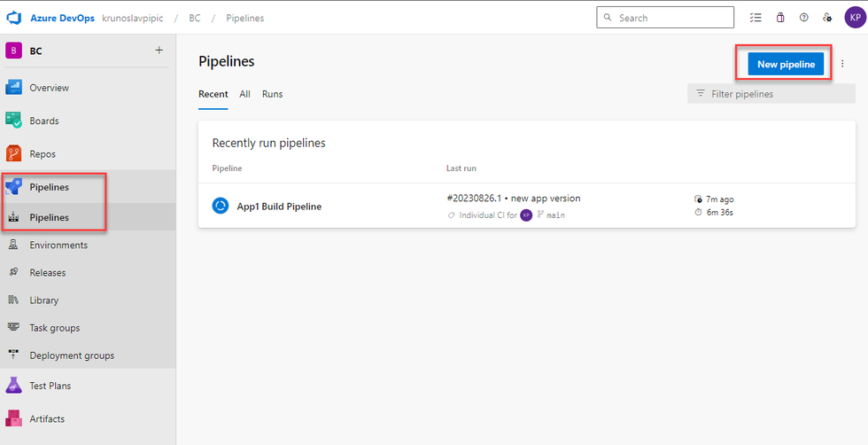Viewport: 868px width, 445px height.
Task: Open the App1 Build Pipeline link
Action: pos(279,207)
